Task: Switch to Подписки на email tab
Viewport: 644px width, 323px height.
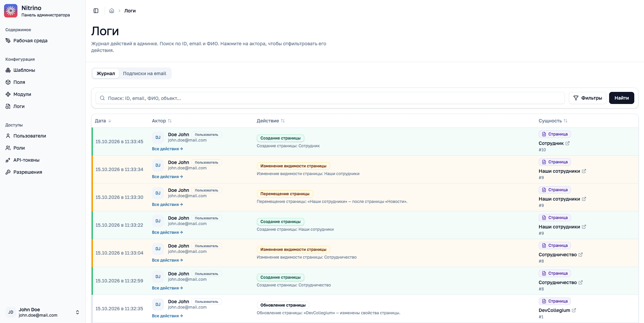Action: pos(145,73)
